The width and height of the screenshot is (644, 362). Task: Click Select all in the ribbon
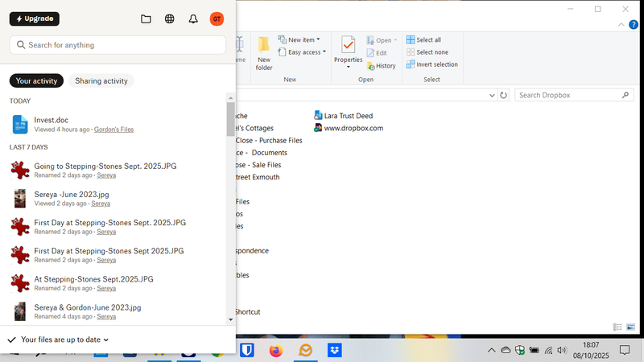[x=423, y=39]
